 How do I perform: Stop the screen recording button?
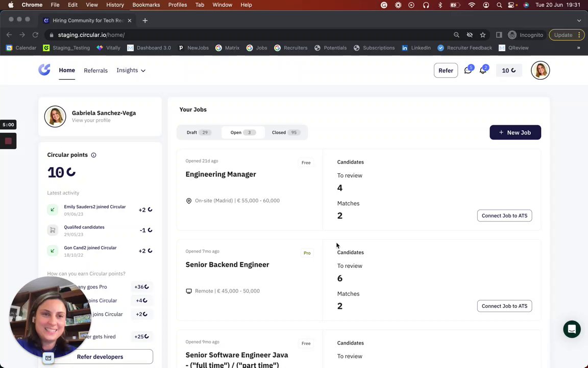pos(8,141)
